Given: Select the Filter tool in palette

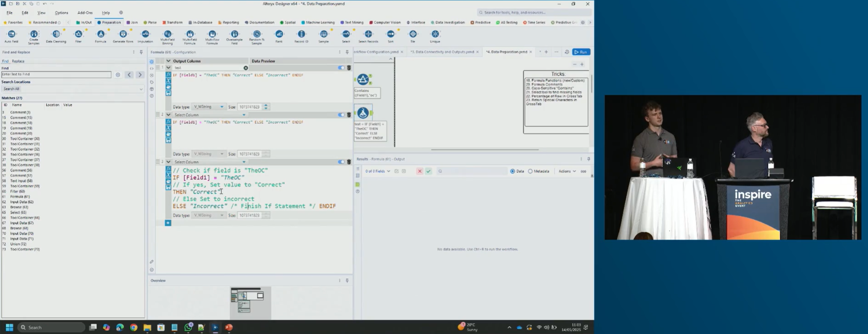Looking at the screenshot, I should pos(79,36).
